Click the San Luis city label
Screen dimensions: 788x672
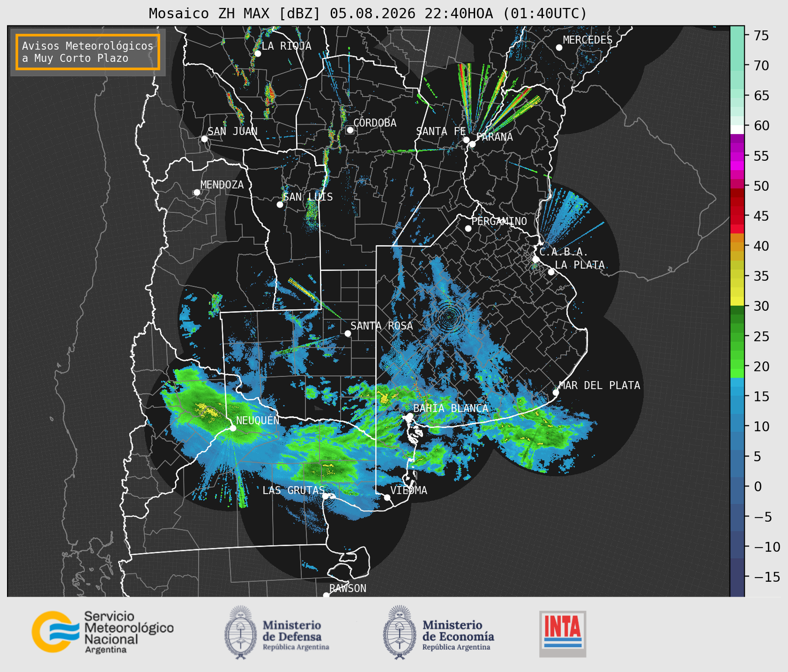point(308,197)
